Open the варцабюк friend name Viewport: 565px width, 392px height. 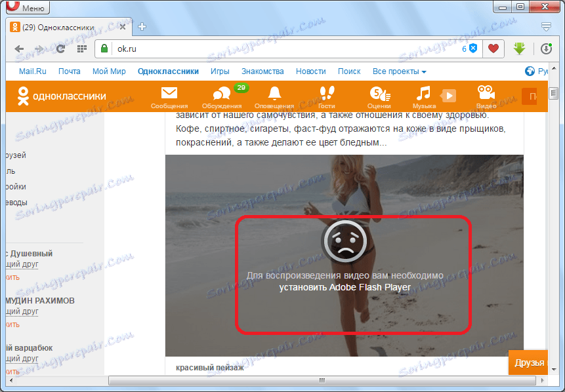coord(30,348)
